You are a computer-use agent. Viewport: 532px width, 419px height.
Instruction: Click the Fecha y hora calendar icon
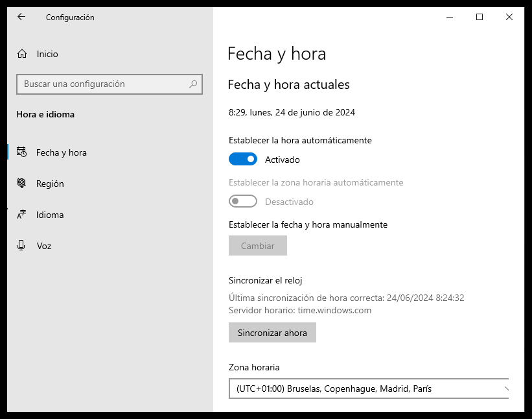tap(22, 152)
